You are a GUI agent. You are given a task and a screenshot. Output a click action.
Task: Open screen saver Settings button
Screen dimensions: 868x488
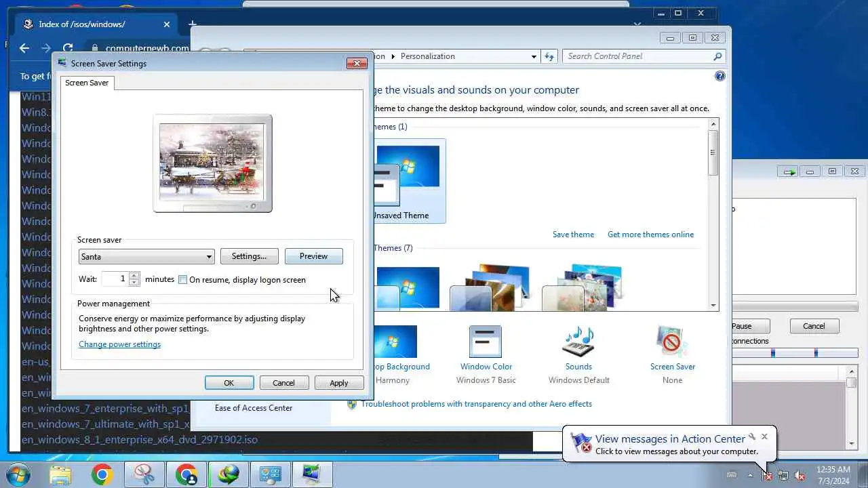tap(249, 256)
